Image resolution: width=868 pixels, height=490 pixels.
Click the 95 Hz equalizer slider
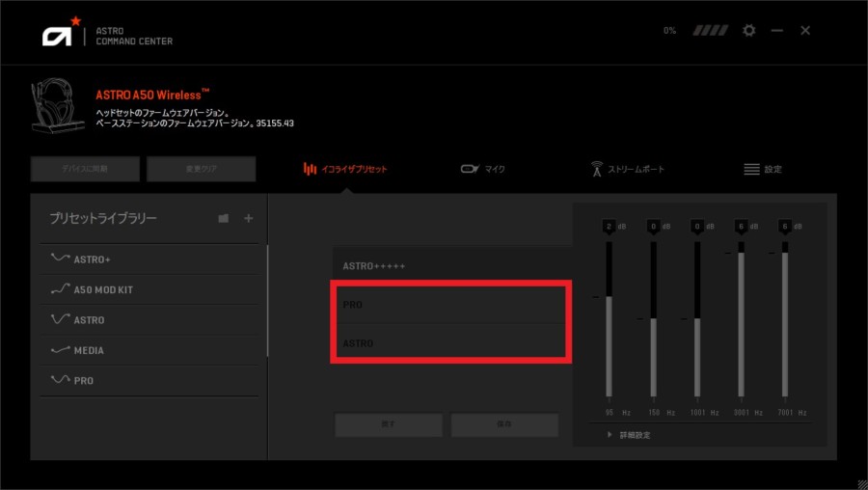[x=609, y=319]
